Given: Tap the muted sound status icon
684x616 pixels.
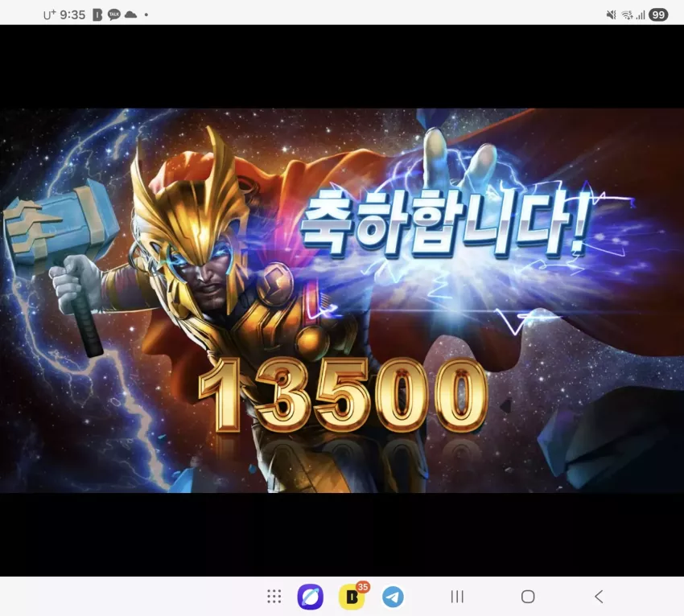Looking at the screenshot, I should click(x=611, y=14).
